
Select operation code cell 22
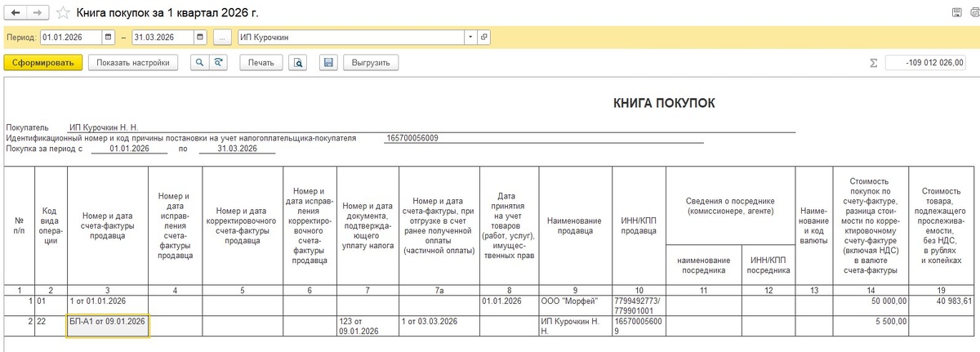coord(50,326)
